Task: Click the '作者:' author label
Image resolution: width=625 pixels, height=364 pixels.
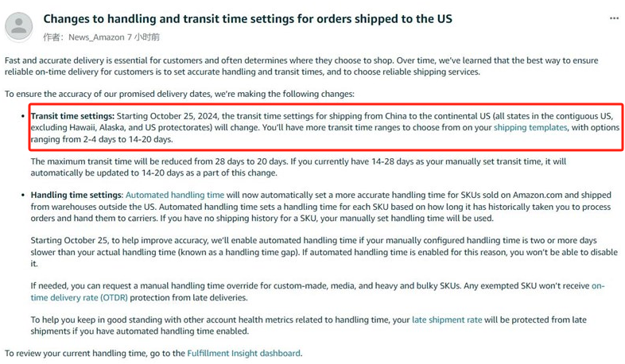Action: (x=54, y=37)
